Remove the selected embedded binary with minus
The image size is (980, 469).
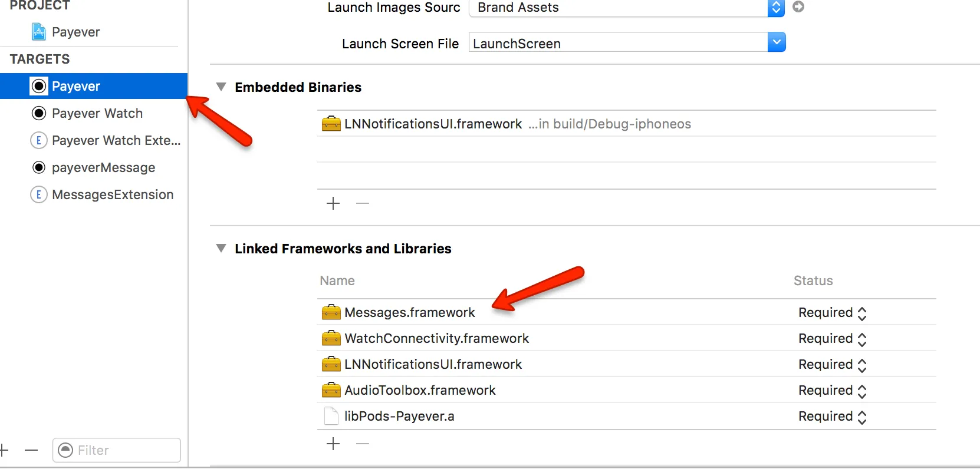coord(363,203)
